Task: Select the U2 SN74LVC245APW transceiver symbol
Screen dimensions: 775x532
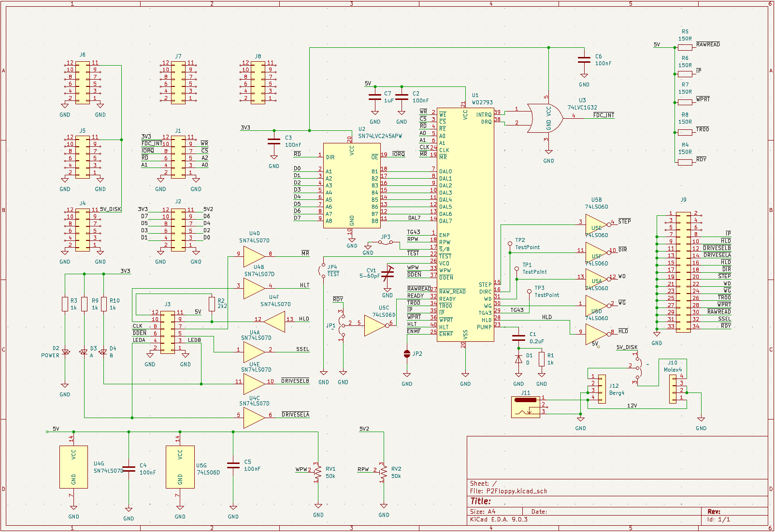Action: point(352,185)
